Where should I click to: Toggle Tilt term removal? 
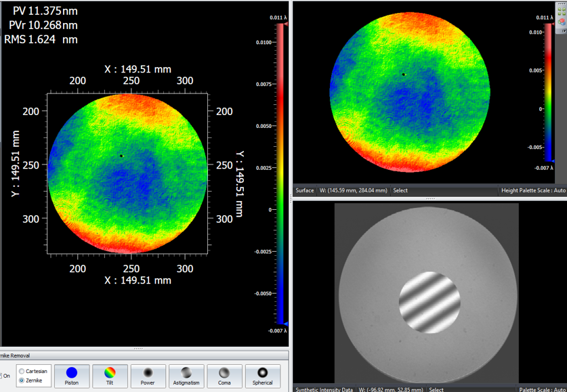pyautogui.click(x=110, y=376)
